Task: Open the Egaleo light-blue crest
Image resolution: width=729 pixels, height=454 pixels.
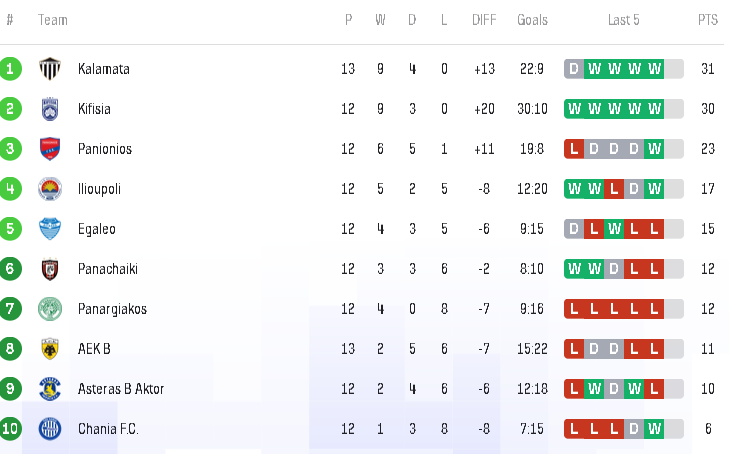Action: point(50,229)
